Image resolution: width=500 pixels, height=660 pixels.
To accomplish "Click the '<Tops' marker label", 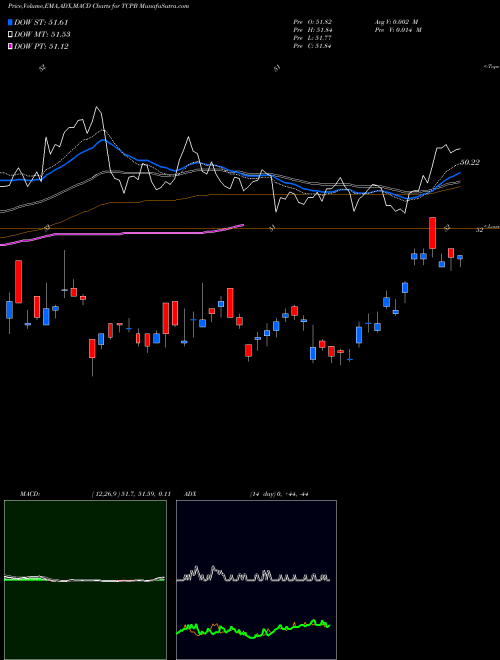I will coord(492,67).
